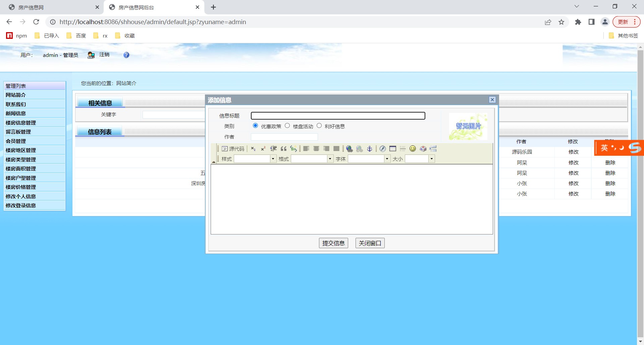
Task: Open 楼房地区管理 in the sidebar
Action: (x=35, y=150)
